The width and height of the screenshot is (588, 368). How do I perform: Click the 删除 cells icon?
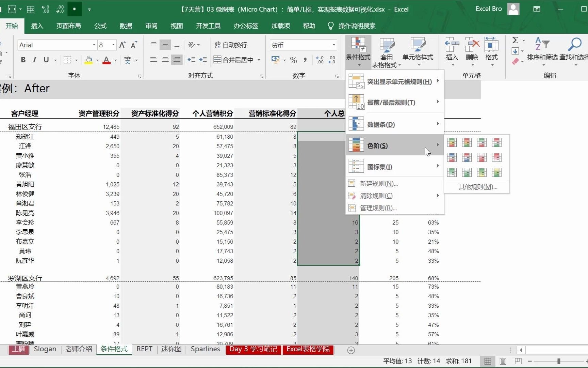point(472,45)
